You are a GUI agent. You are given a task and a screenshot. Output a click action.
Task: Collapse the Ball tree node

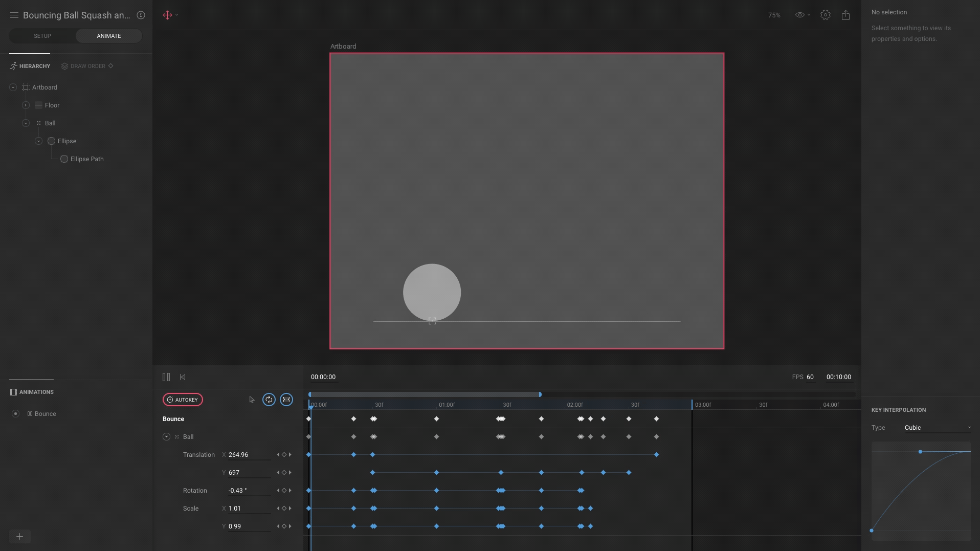[x=26, y=123]
